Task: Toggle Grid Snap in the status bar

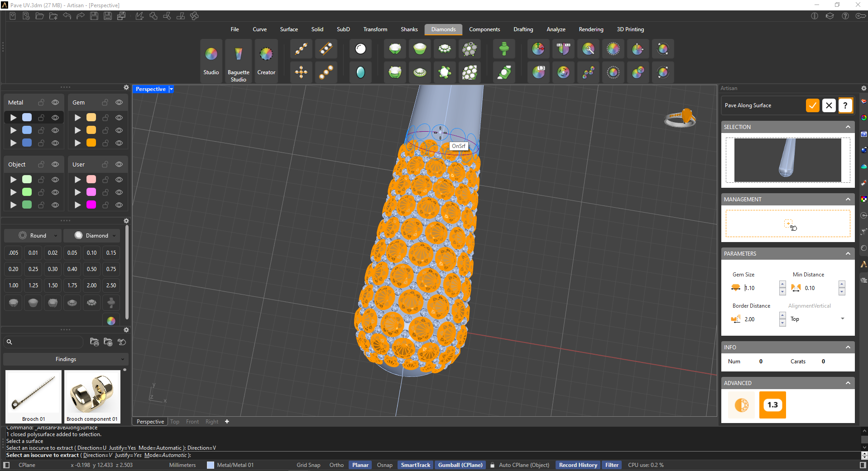Action: 308,465
